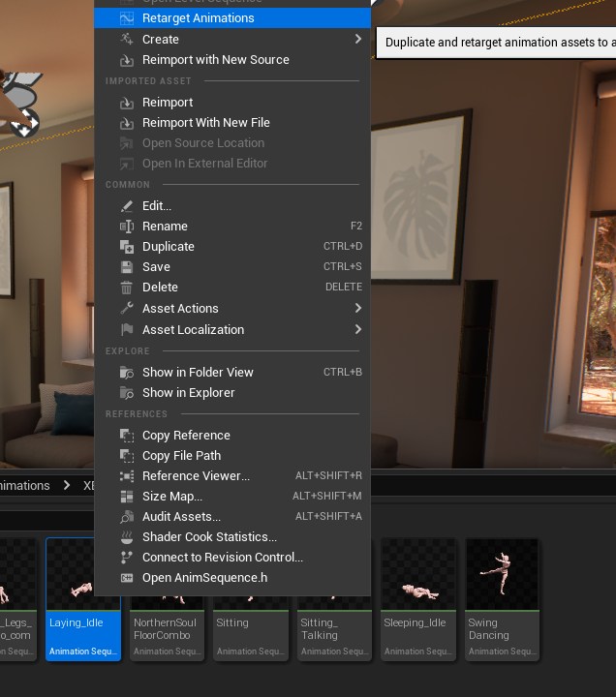This screenshot has width=616, height=697.
Task: Duplicate the selected animation asset
Action: (x=232, y=247)
